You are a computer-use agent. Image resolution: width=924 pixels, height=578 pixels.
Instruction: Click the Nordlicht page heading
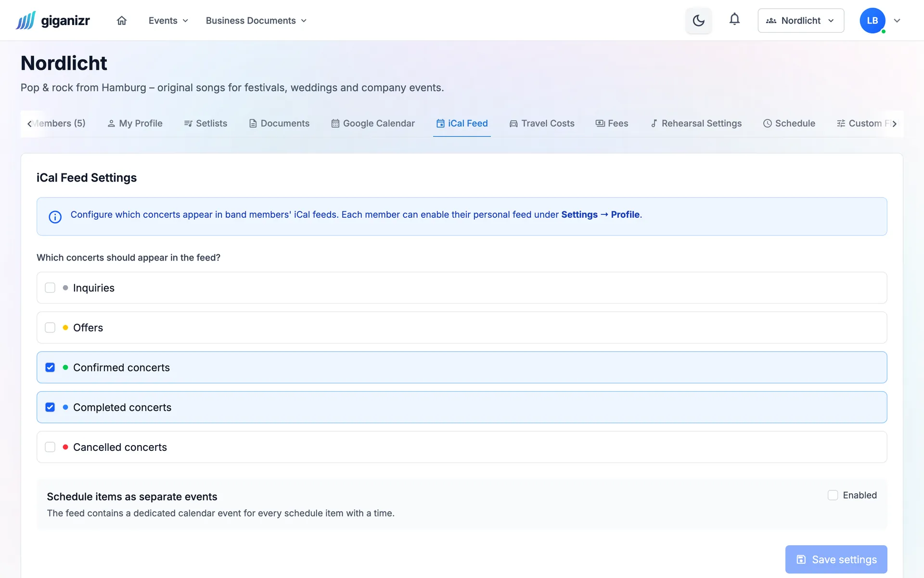click(64, 63)
